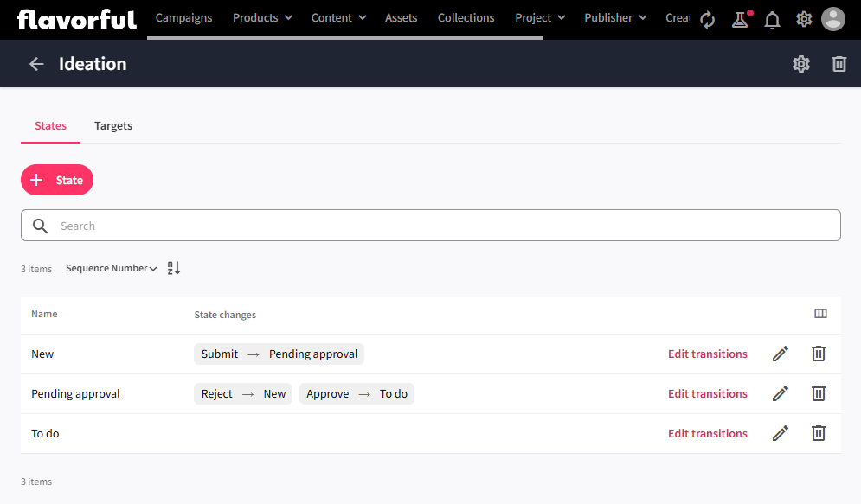Switch to the Targets tab
The width and height of the screenshot is (861, 504).
click(x=113, y=125)
